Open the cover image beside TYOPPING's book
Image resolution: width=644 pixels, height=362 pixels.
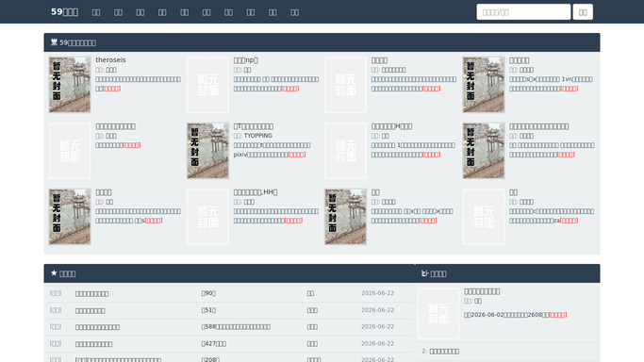[x=207, y=151]
